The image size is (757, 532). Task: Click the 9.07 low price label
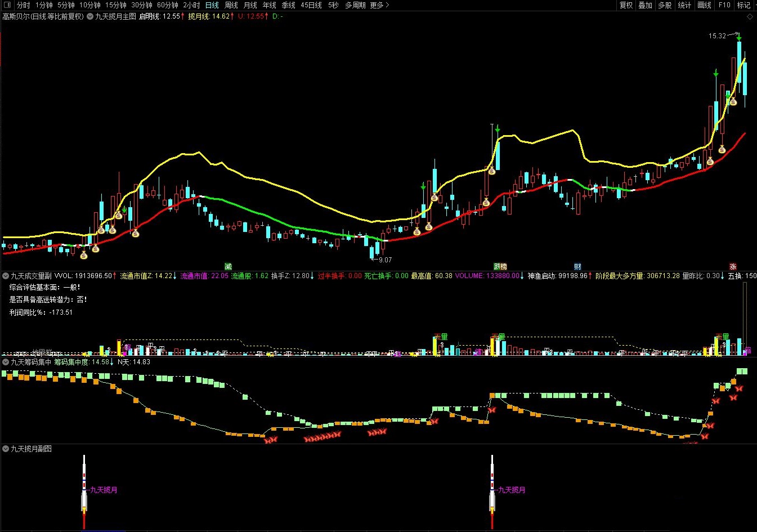pyautogui.click(x=385, y=260)
